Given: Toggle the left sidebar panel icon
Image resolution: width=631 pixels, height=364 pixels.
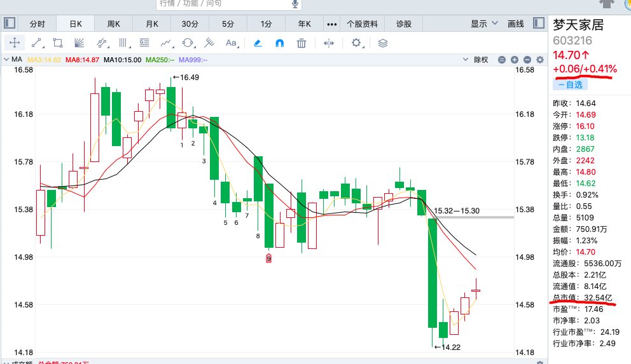Looking at the screenshot, I should 10,24.
